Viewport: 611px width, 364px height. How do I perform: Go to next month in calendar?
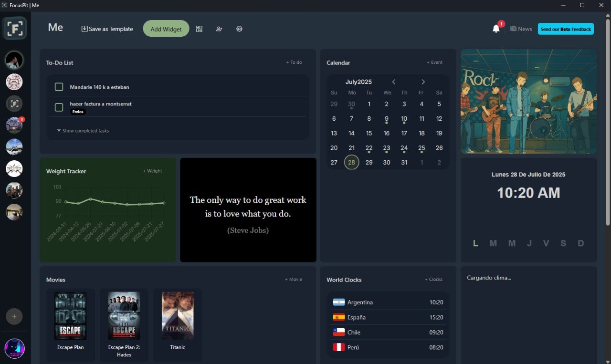click(423, 82)
